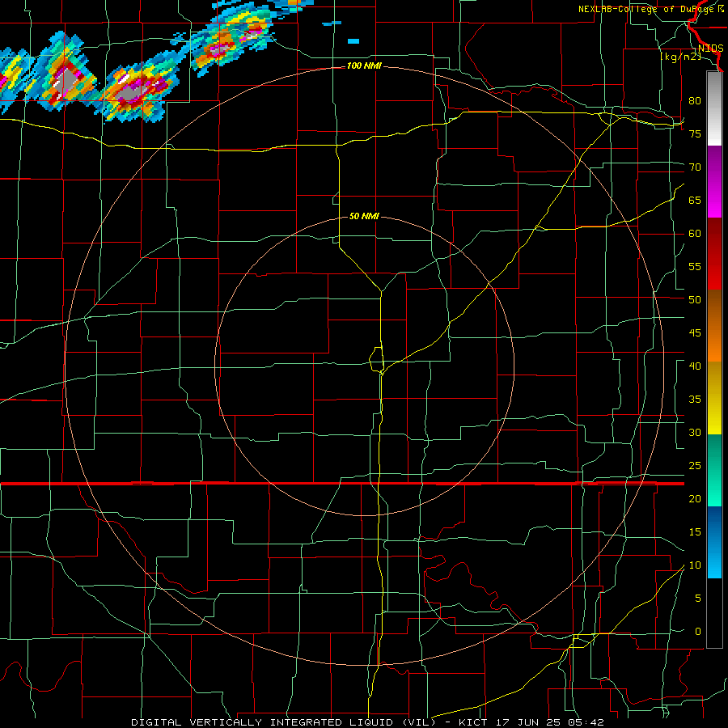Click the orange-brown segment of the color bar

pos(714,325)
